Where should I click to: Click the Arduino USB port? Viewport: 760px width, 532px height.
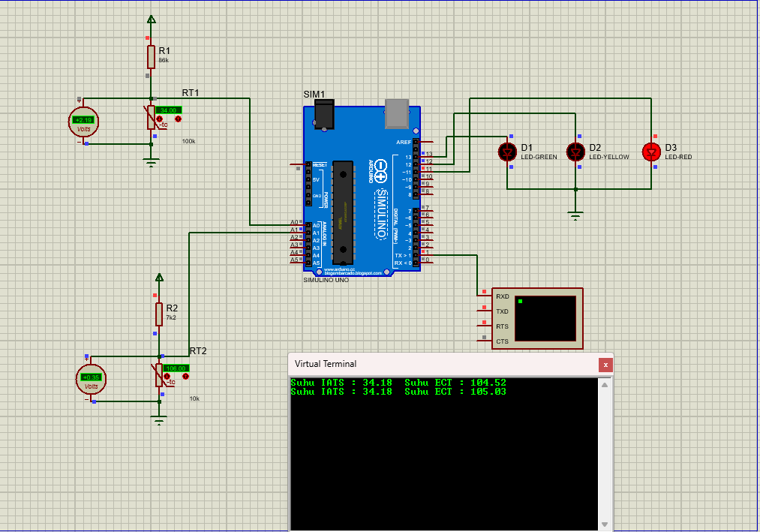point(397,114)
